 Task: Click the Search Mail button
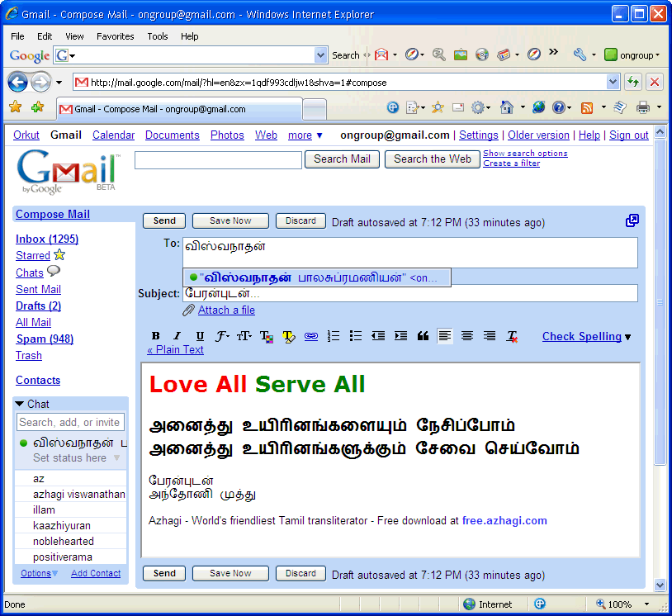pyautogui.click(x=342, y=159)
